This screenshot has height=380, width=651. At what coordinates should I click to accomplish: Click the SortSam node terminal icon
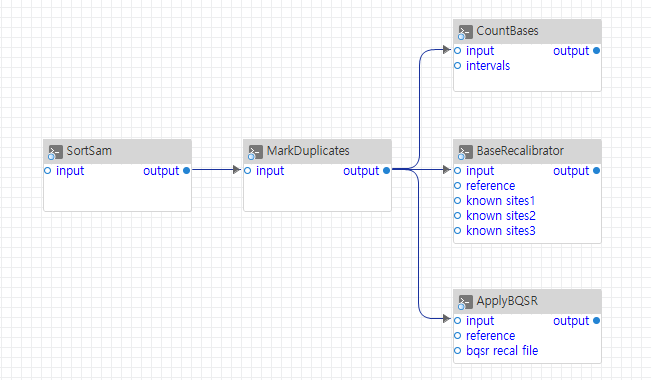click(x=55, y=152)
